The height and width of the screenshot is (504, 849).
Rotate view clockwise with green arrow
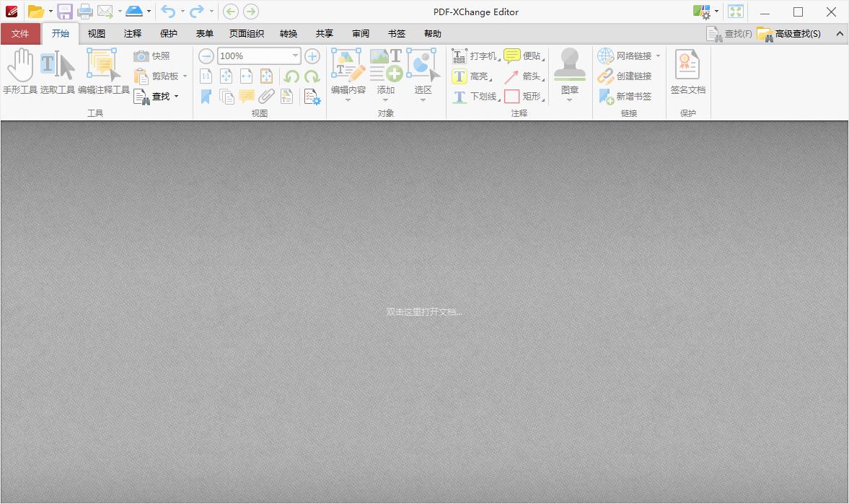pos(312,76)
